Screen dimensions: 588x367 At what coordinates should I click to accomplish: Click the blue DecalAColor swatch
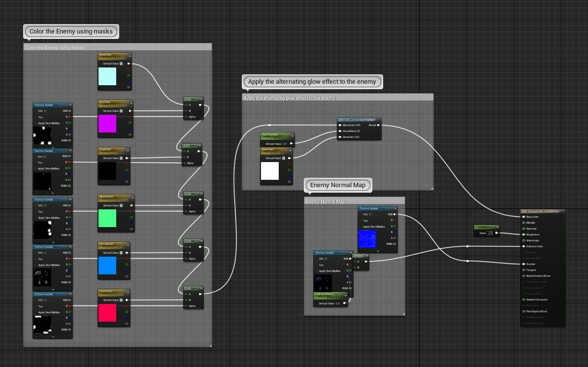click(107, 266)
